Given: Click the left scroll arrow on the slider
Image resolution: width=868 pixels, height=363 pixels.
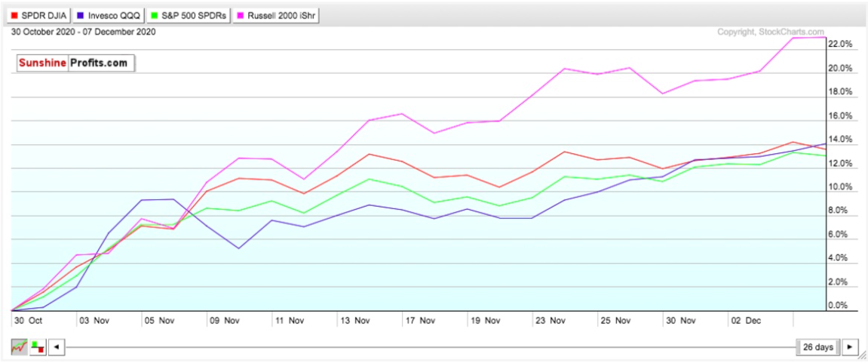Looking at the screenshot, I should [x=56, y=347].
